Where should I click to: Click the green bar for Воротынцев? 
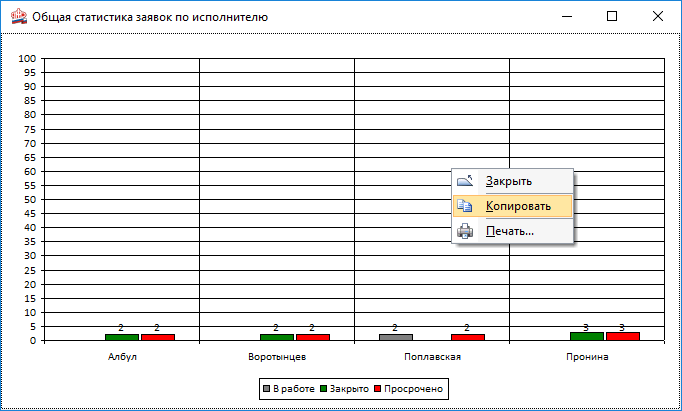[276, 337]
